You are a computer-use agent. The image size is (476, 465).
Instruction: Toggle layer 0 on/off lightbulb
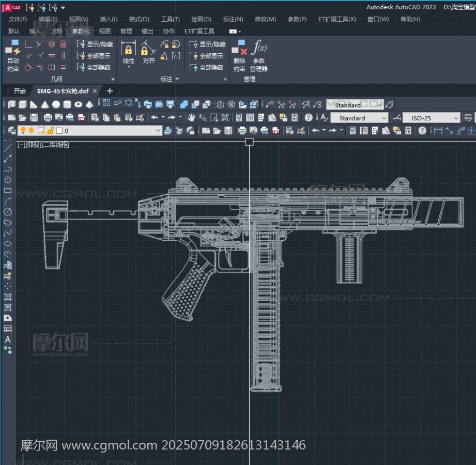click(23, 131)
